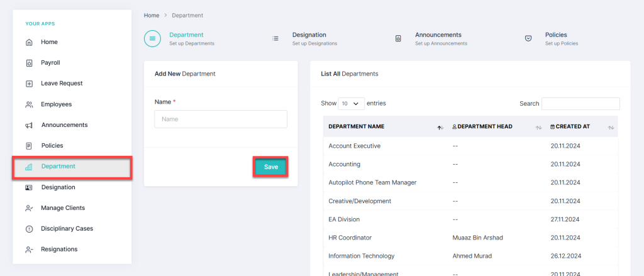Click the Policies pocket icon at top
Screen dimensions: 644x276
[528, 38]
